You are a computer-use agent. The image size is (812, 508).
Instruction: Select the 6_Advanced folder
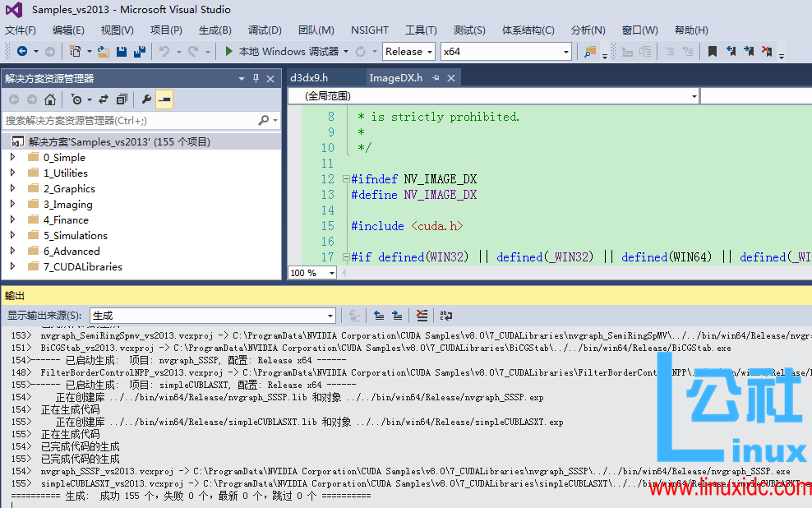tap(72, 251)
